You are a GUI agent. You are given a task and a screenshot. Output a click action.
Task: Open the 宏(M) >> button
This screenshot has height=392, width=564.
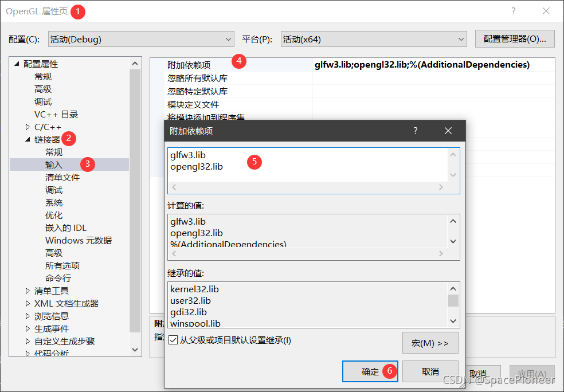coord(430,343)
